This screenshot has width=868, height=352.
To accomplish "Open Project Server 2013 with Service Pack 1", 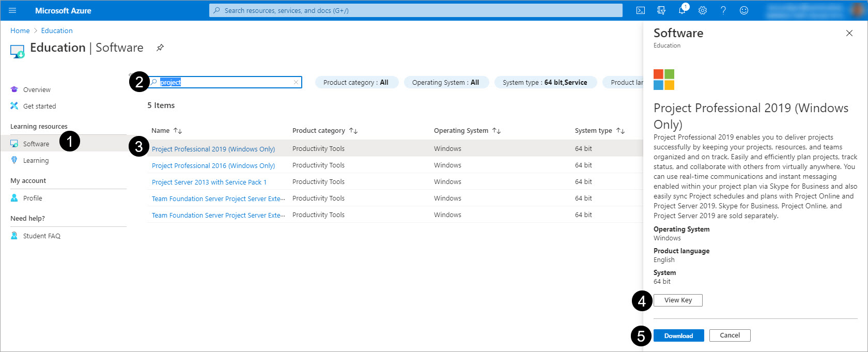I will 209,182.
